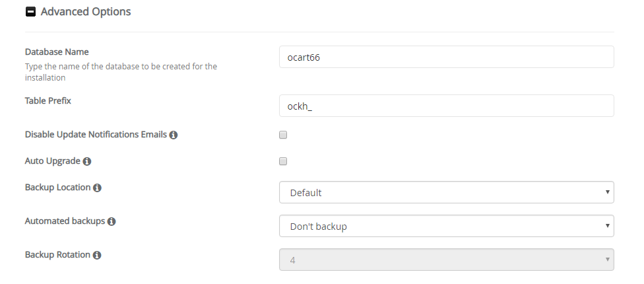
Task: Focus the Table Prefix field containing ockh_
Action: pyautogui.click(x=447, y=106)
